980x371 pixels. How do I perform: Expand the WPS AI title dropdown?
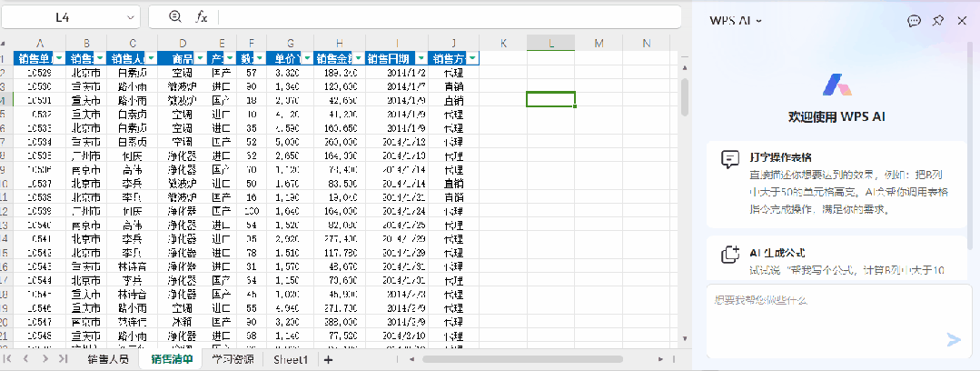pyautogui.click(x=758, y=21)
